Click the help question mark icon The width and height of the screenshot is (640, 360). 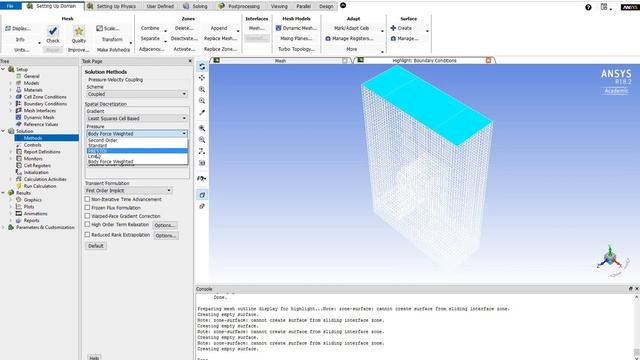(x=588, y=7)
